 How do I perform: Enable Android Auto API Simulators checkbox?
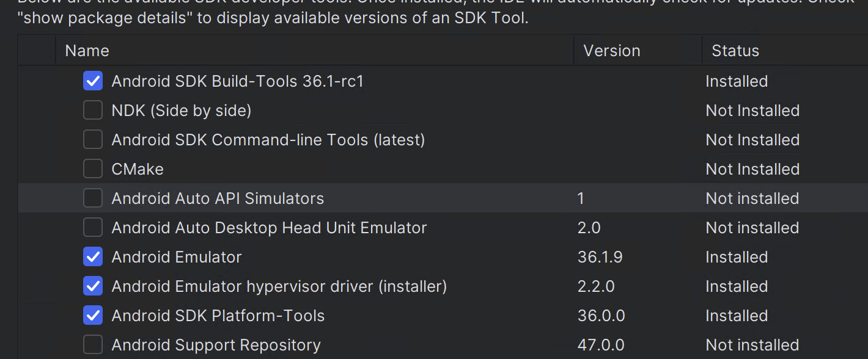click(x=93, y=198)
